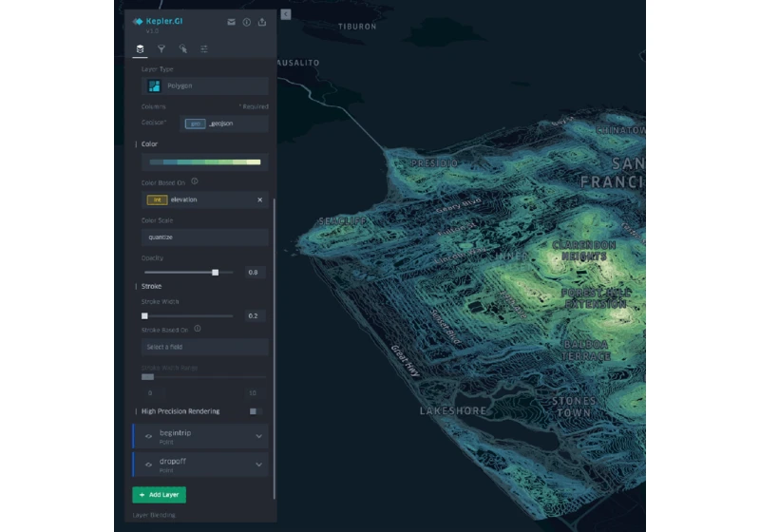Open the Select a field stroke dropdown
This screenshot has height=532, width=760.
pos(205,347)
